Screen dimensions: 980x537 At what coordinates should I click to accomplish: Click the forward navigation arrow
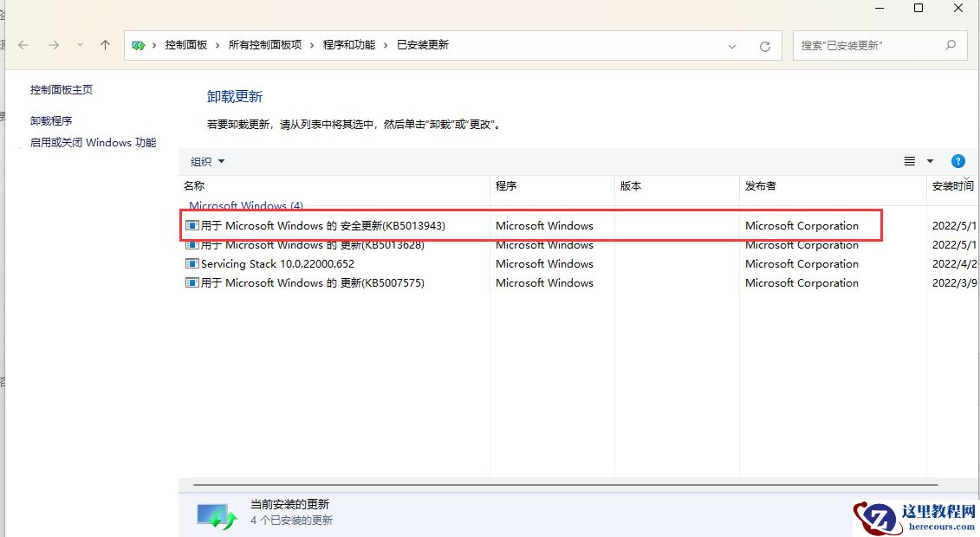point(52,45)
